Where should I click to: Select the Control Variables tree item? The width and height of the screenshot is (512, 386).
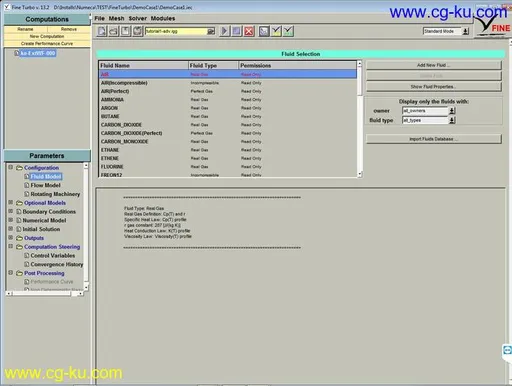tap(53, 255)
